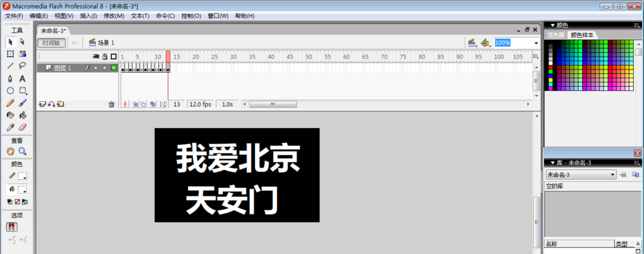Image resolution: width=644 pixels, height=254 pixels.
Task: Click the Swap Colors icon
Action: click(x=24, y=202)
